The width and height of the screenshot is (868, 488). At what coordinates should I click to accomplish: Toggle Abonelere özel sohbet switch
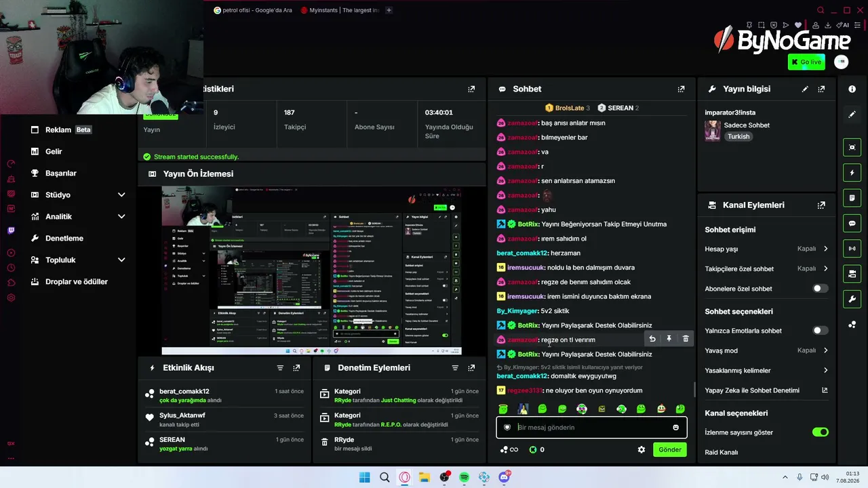(x=820, y=289)
